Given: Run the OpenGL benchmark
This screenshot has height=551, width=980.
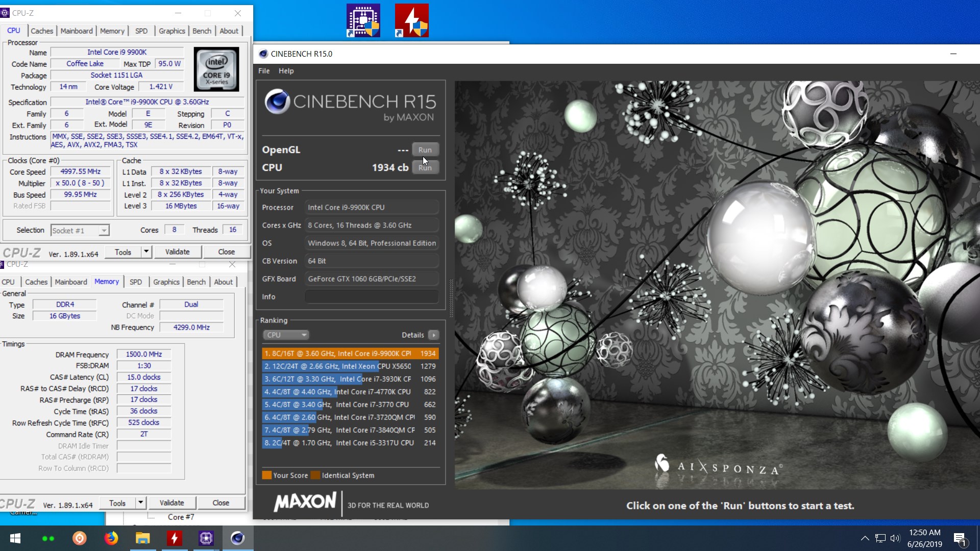Looking at the screenshot, I should click(x=425, y=149).
